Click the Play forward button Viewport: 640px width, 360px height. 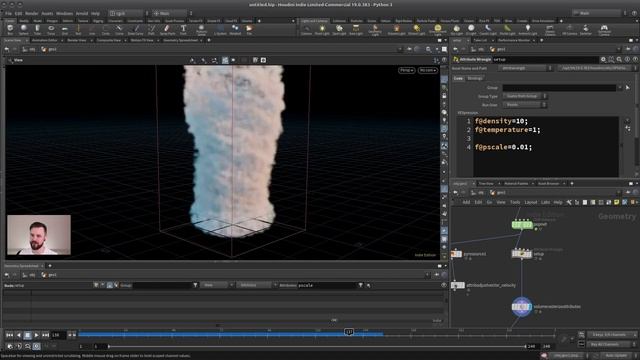pyautogui.click(x=36, y=335)
